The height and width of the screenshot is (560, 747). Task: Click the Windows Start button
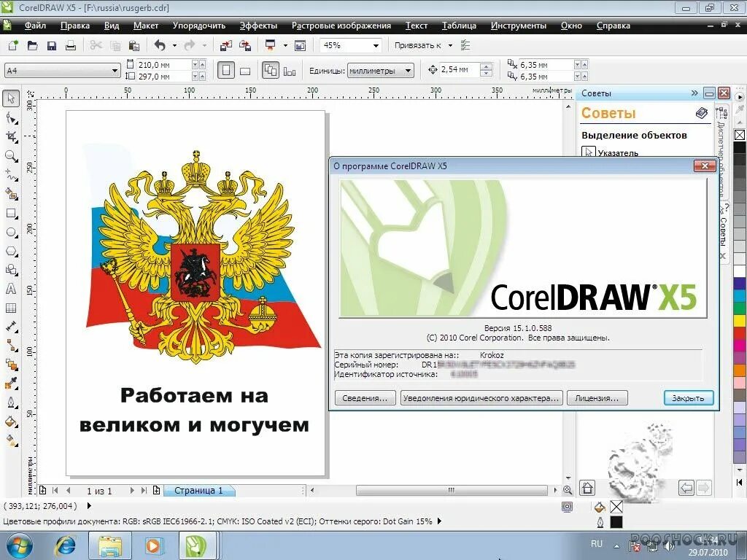[18, 545]
